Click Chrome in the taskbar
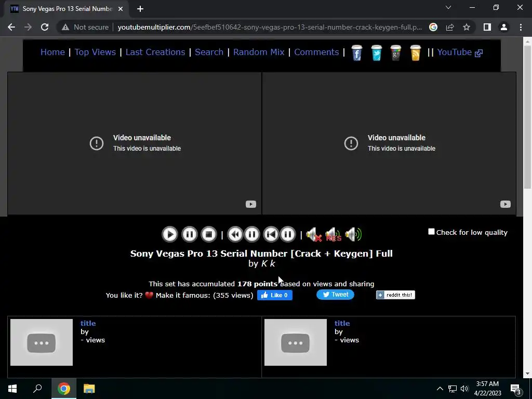Screen dimensions: 532x399 [x=64, y=389]
